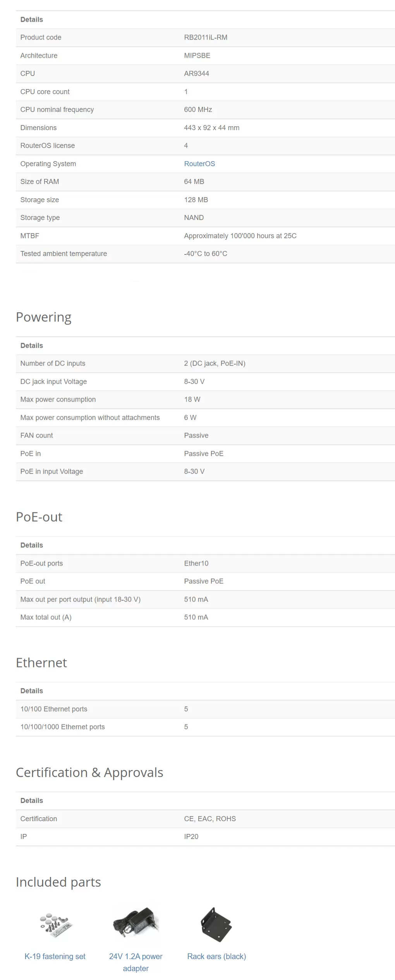The width and height of the screenshot is (395, 980).
Task: Select the MTBF value text
Action: point(240,236)
